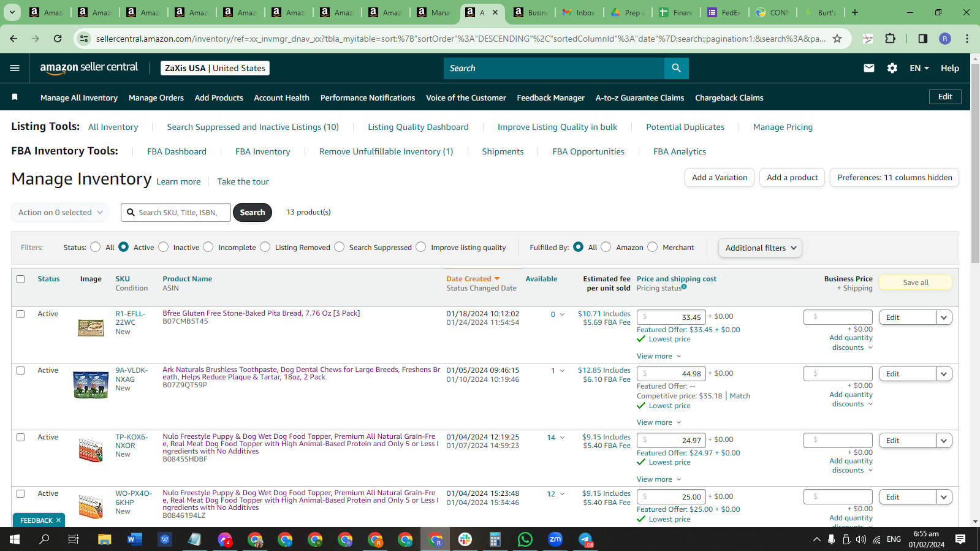Open the tab search chevron in Chrome

tap(12, 12)
